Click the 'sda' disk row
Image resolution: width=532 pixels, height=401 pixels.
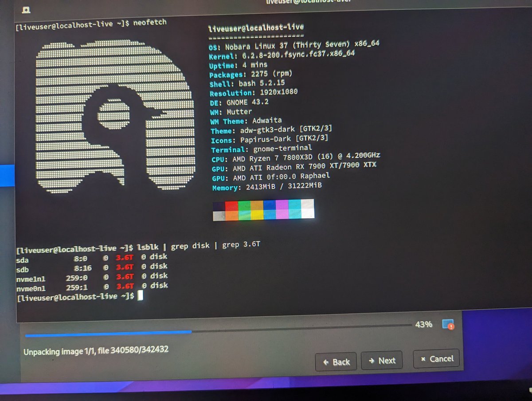coord(91,258)
